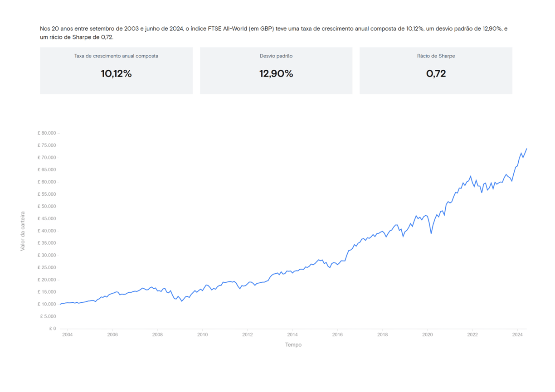Select the Desvio padrão card
555x392 pixels.
[x=276, y=71]
